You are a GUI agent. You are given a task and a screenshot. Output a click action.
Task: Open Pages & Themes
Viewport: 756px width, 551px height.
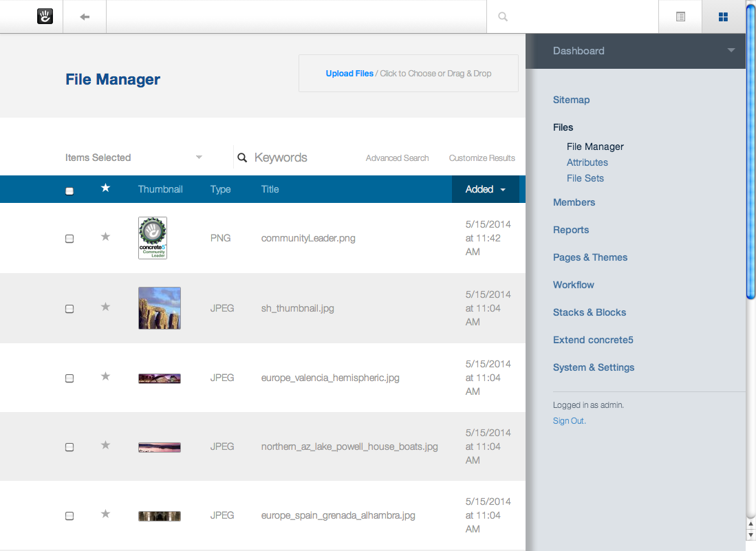[590, 257]
